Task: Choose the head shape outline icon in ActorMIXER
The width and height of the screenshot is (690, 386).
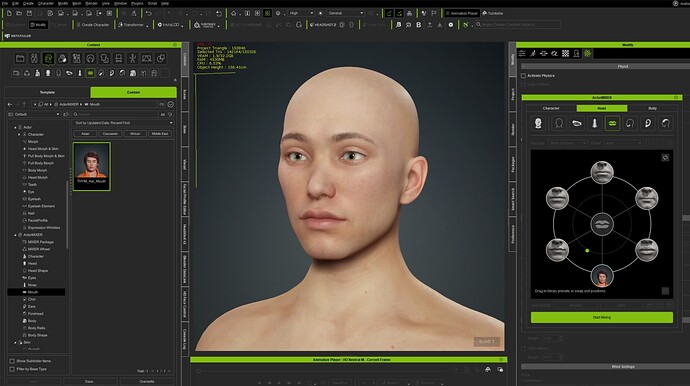Action: [559, 123]
